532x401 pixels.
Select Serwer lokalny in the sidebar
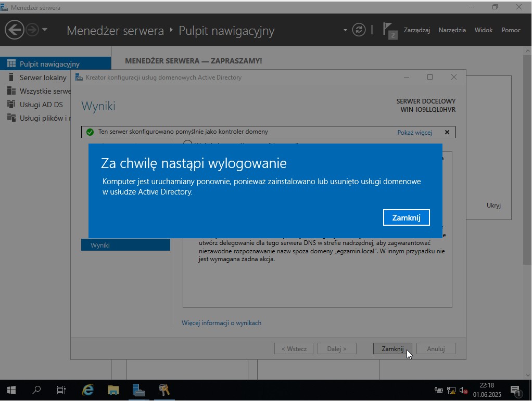click(43, 77)
